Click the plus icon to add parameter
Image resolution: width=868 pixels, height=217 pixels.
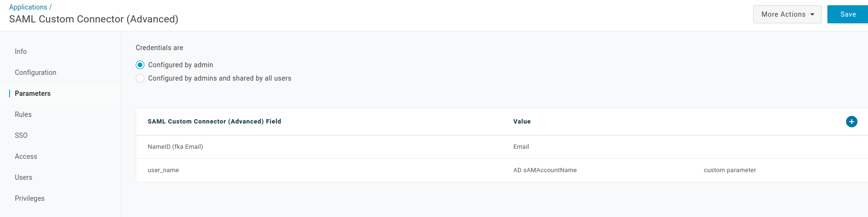(851, 122)
